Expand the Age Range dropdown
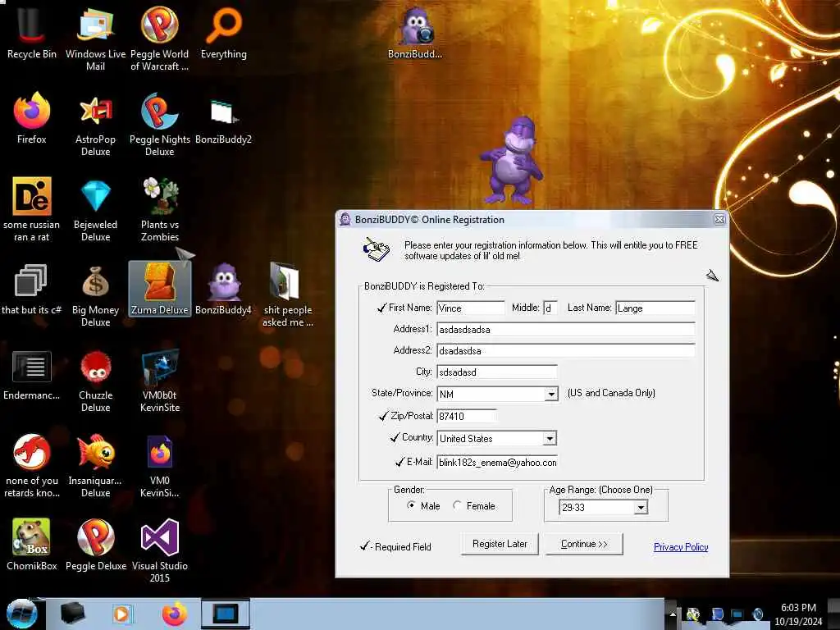The image size is (840, 630). tap(641, 507)
